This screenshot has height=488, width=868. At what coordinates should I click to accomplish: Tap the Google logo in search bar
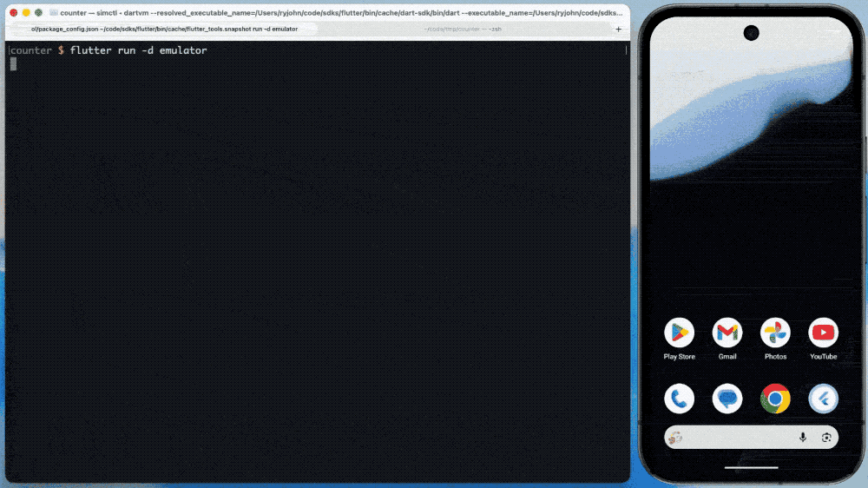click(674, 438)
